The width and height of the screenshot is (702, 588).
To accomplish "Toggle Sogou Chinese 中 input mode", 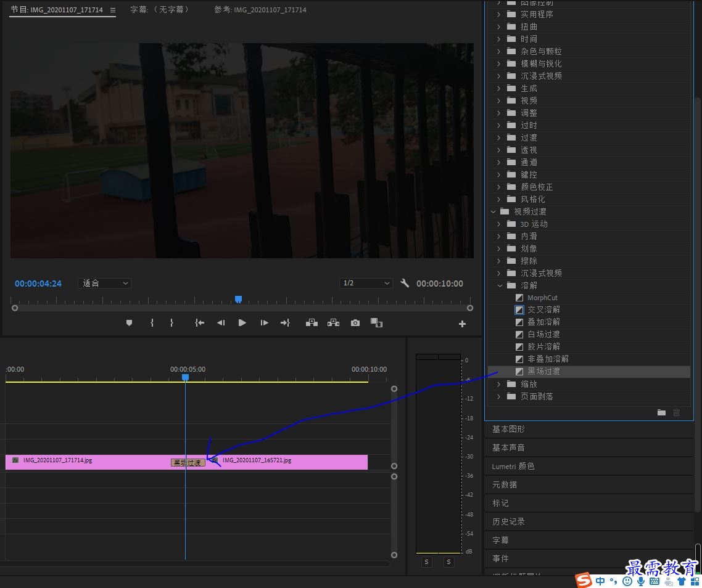I will pyautogui.click(x=600, y=581).
